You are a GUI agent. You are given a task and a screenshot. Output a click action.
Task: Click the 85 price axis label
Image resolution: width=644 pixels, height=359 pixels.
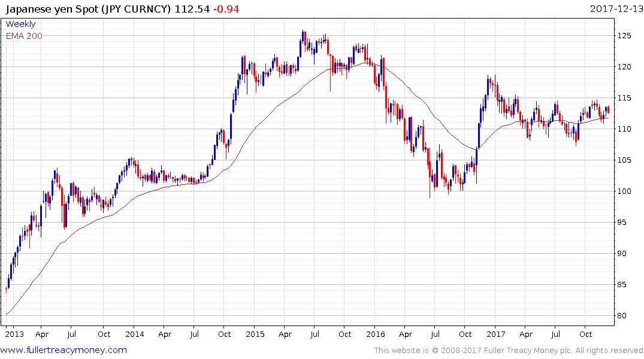(622, 285)
